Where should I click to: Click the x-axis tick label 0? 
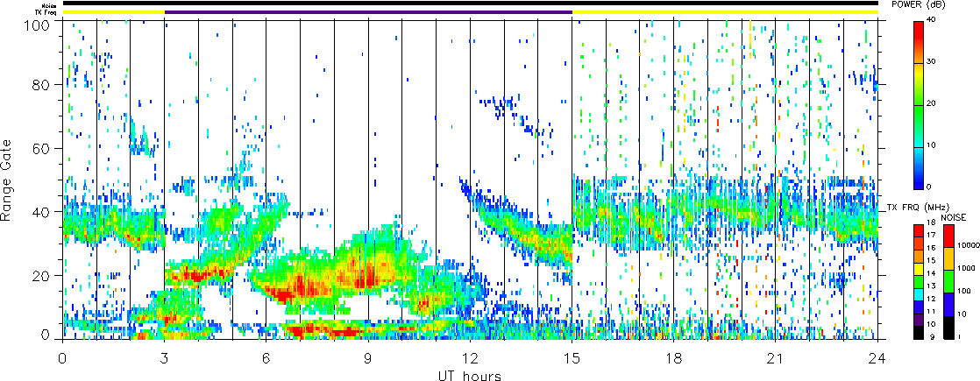(x=62, y=358)
